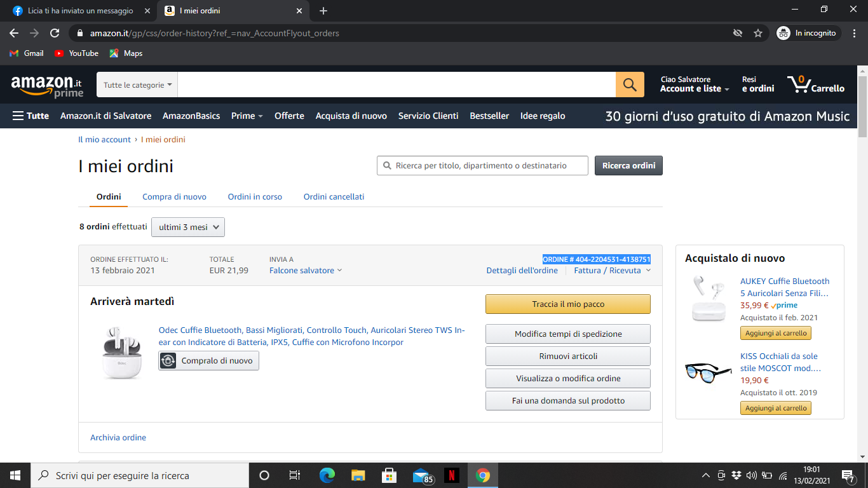Reload the page in Chrome
The height and width of the screenshot is (488, 868).
click(55, 33)
